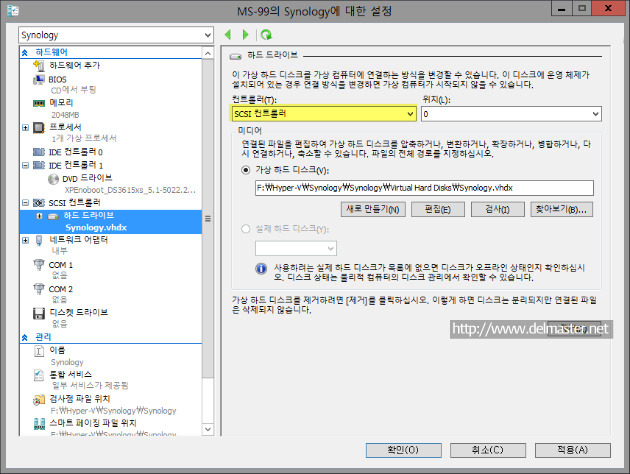Collapse the IDE 컨트롤러 1 node
This screenshot has width=630, height=474.
tap(25, 165)
